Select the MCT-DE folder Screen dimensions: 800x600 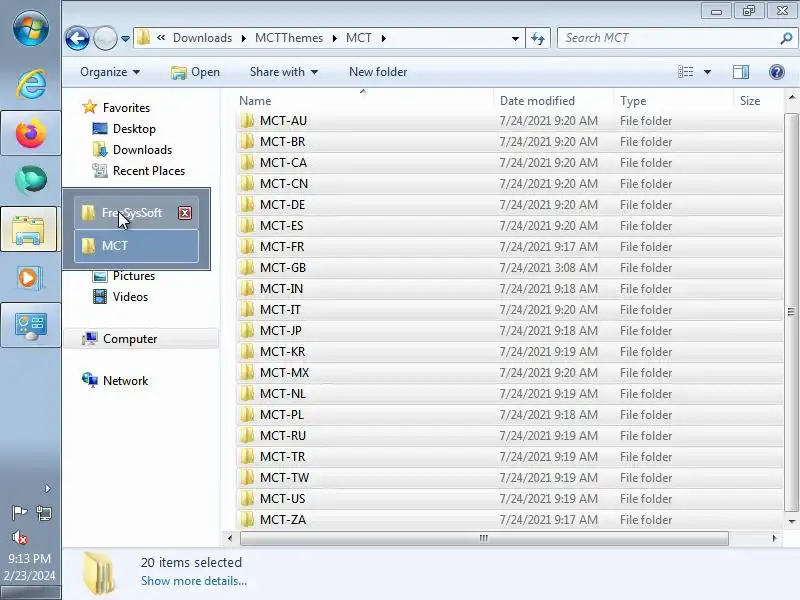pyautogui.click(x=509, y=205)
